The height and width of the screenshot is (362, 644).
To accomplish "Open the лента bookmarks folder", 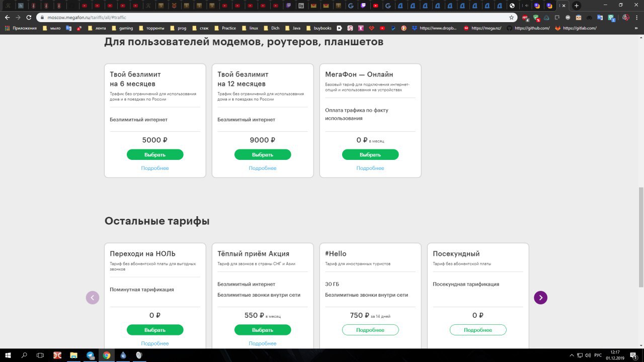I will (97, 28).
